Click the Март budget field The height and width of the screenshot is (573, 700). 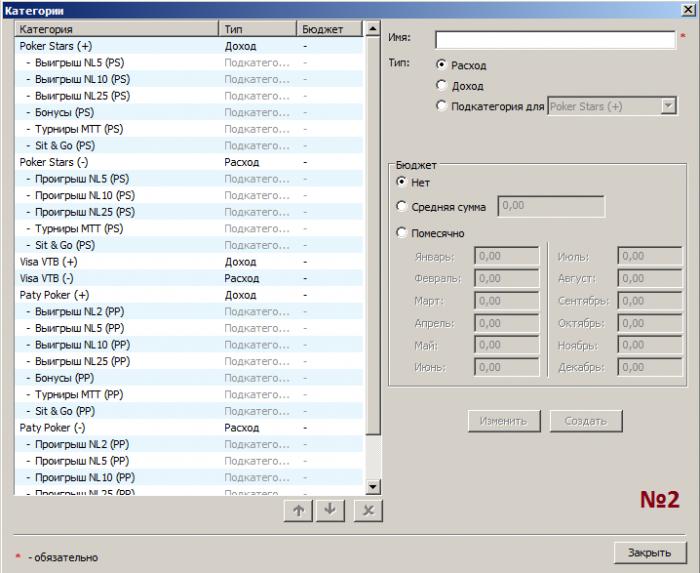point(507,301)
